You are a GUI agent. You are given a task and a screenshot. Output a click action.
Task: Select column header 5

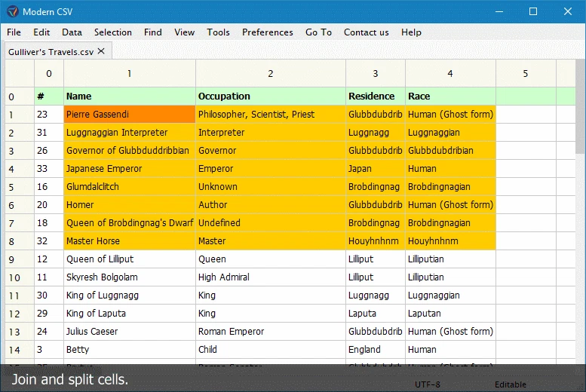[x=526, y=74]
